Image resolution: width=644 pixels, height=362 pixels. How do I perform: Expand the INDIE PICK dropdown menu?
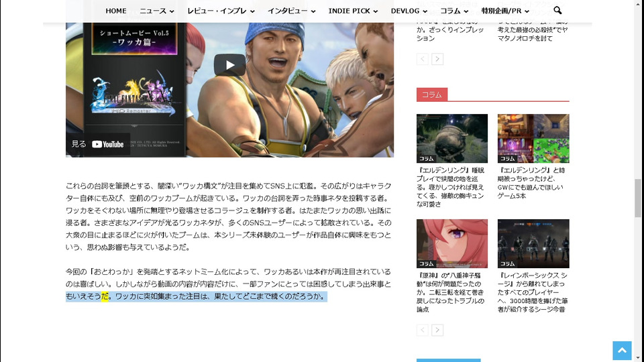point(353,11)
